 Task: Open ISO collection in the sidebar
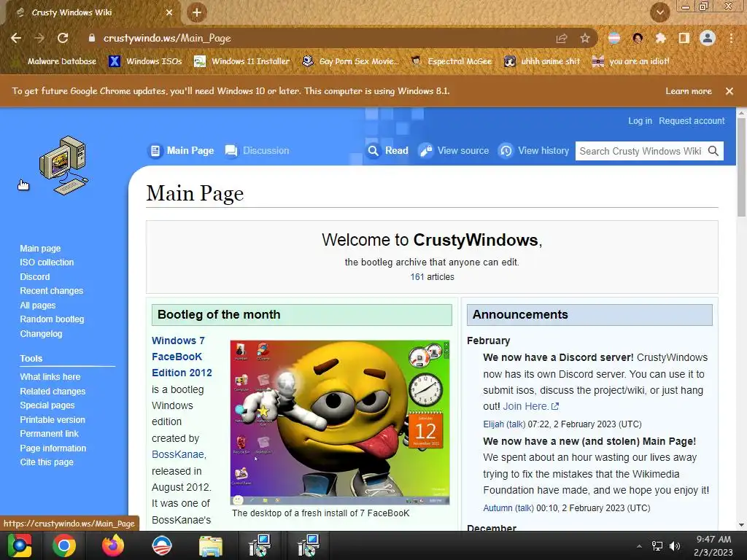click(47, 262)
